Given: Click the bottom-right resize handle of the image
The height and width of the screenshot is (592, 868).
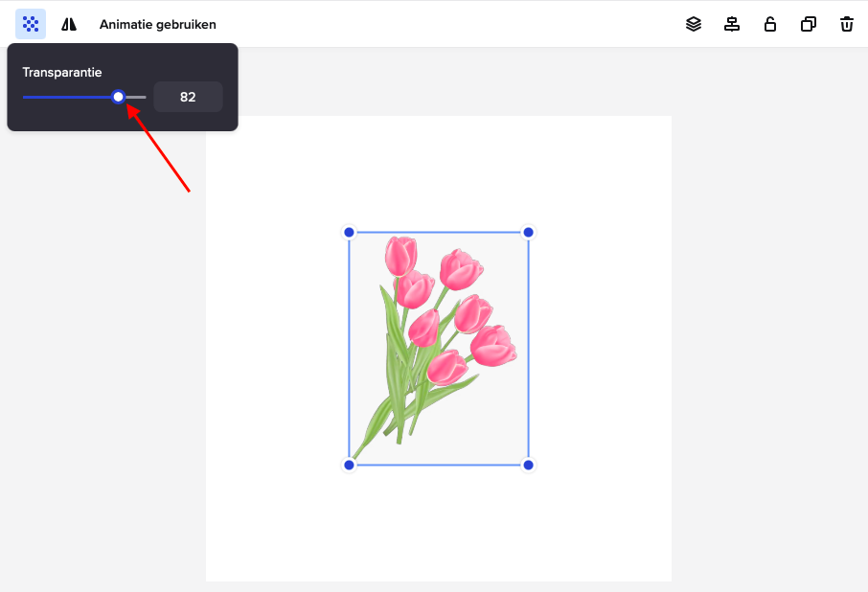Looking at the screenshot, I should point(528,465).
